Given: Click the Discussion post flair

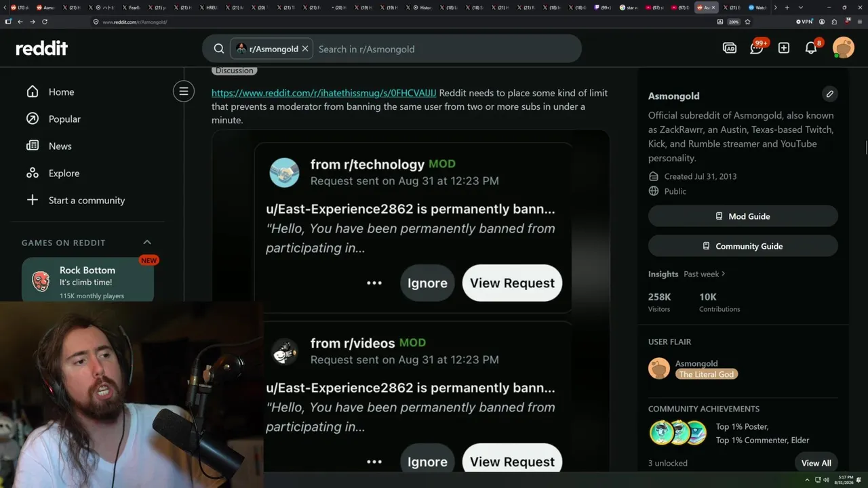Looking at the screenshot, I should click(x=234, y=70).
